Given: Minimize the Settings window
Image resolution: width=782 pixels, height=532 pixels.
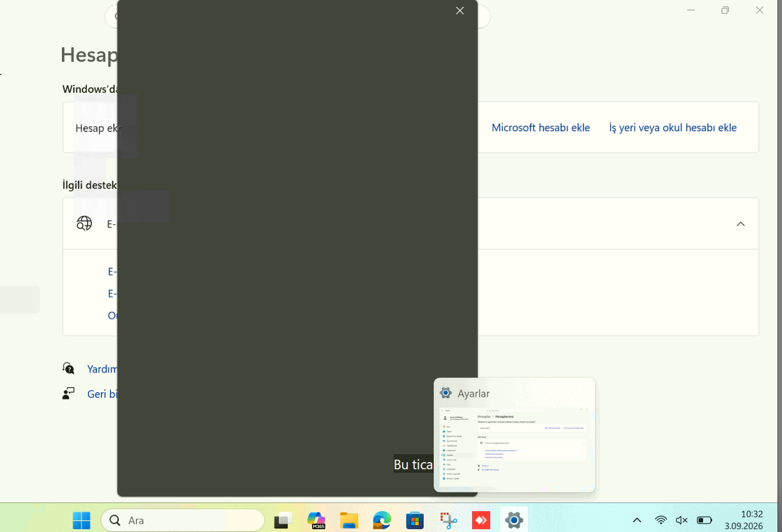Looking at the screenshot, I should (691, 10).
